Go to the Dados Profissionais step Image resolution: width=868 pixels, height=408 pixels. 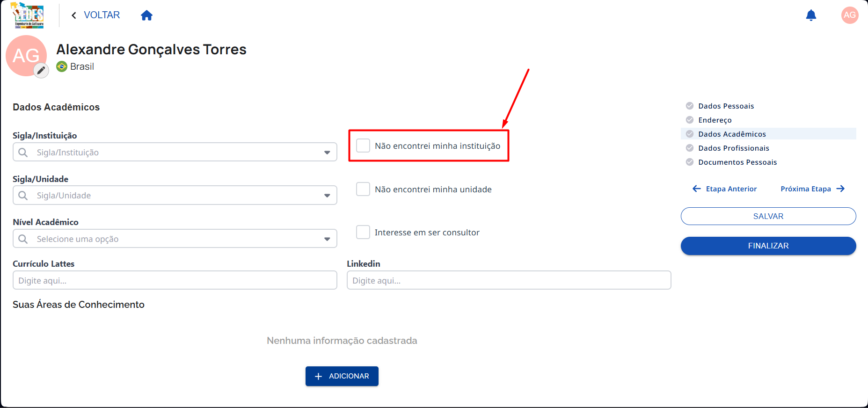pos(734,148)
